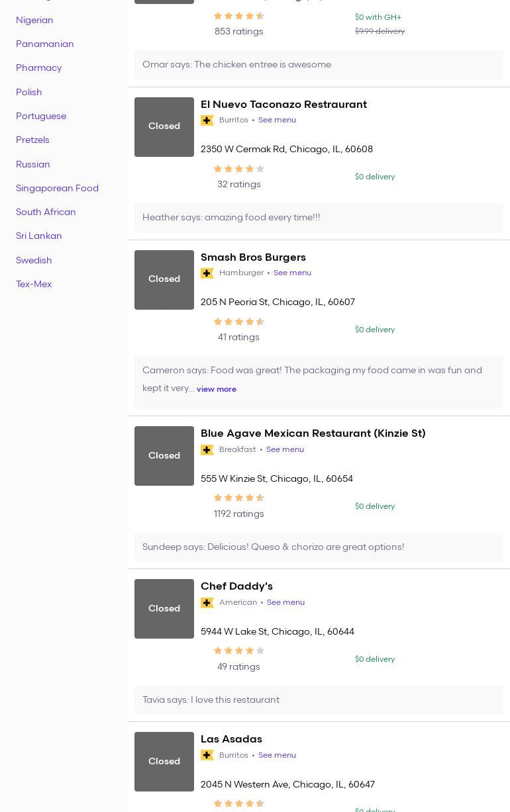Select the South African cuisine link
The height and width of the screenshot is (812, 510).
click(46, 212)
